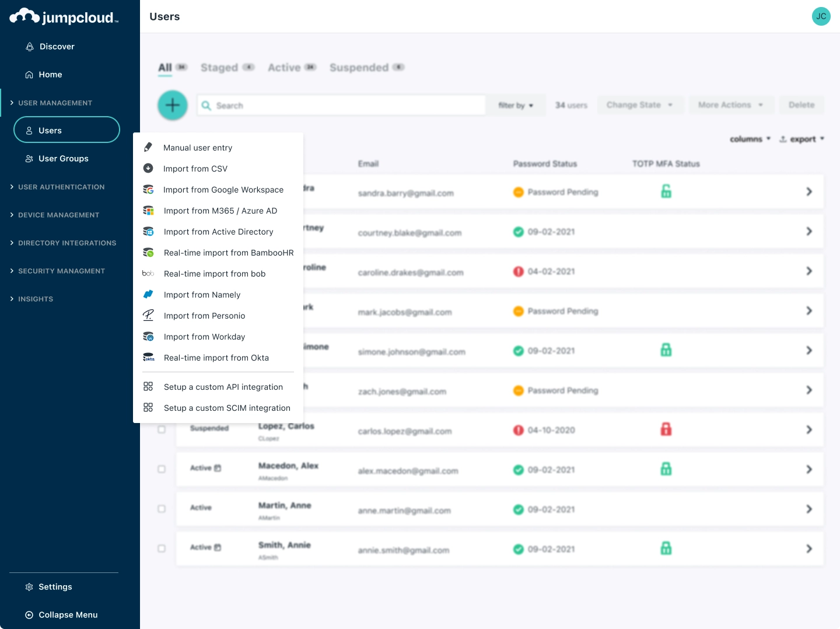Select the checkbox beside Martin, Anne

click(x=162, y=508)
